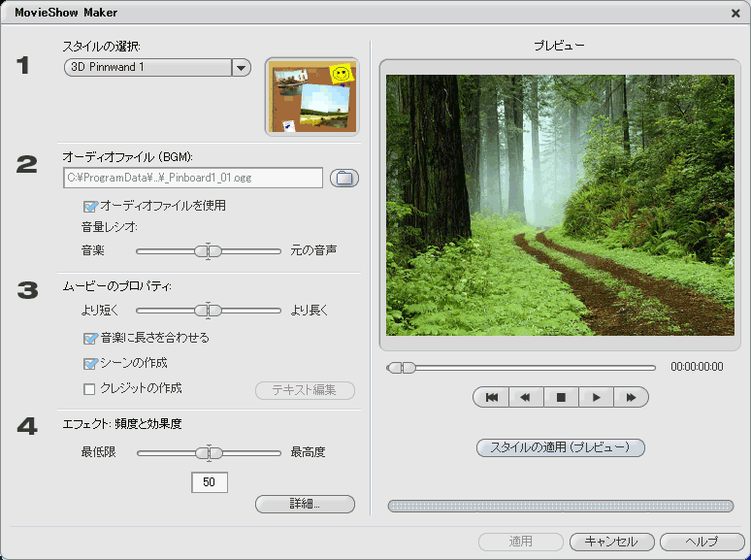Browse for audio file with folder icon

coord(343,179)
